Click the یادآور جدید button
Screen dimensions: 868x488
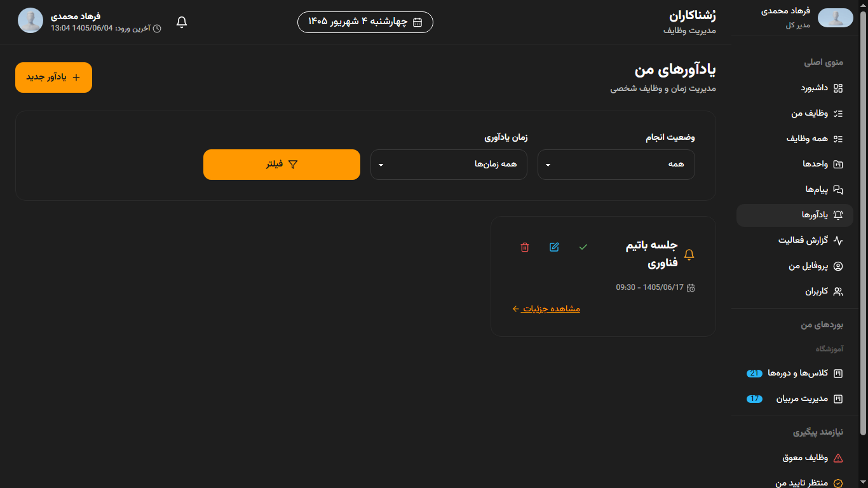click(53, 78)
